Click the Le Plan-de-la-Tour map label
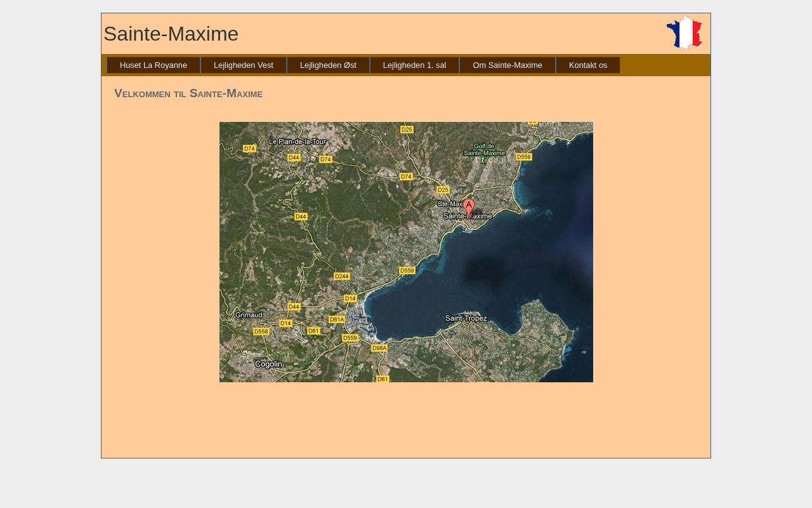 pos(297,142)
